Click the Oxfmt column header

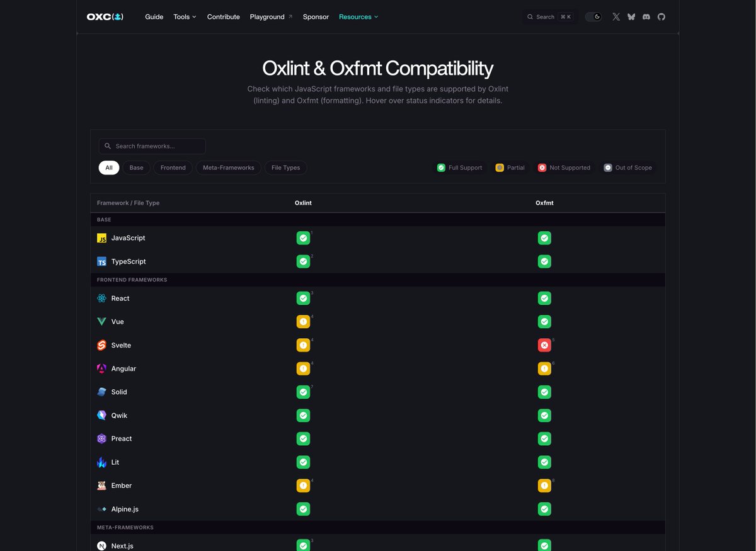(x=544, y=203)
